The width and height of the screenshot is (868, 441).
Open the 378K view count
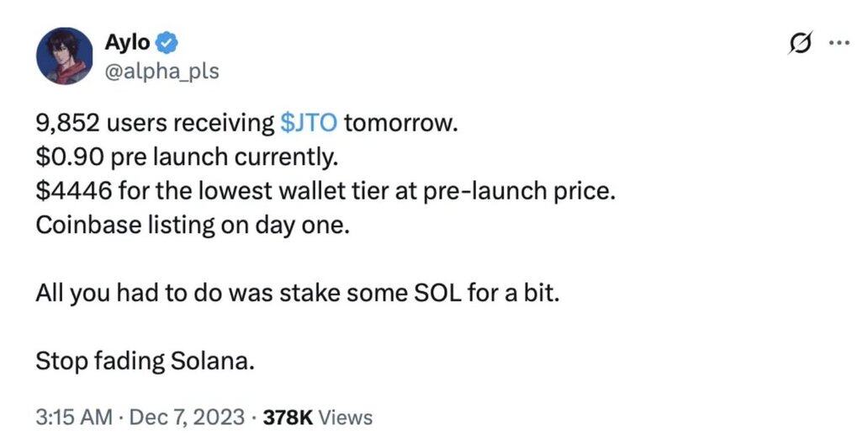(288, 417)
